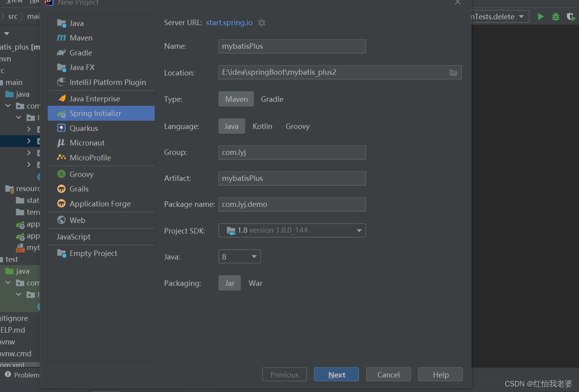Click the Help button
Viewport: 579px width, 392px height.
pos(440,374)
